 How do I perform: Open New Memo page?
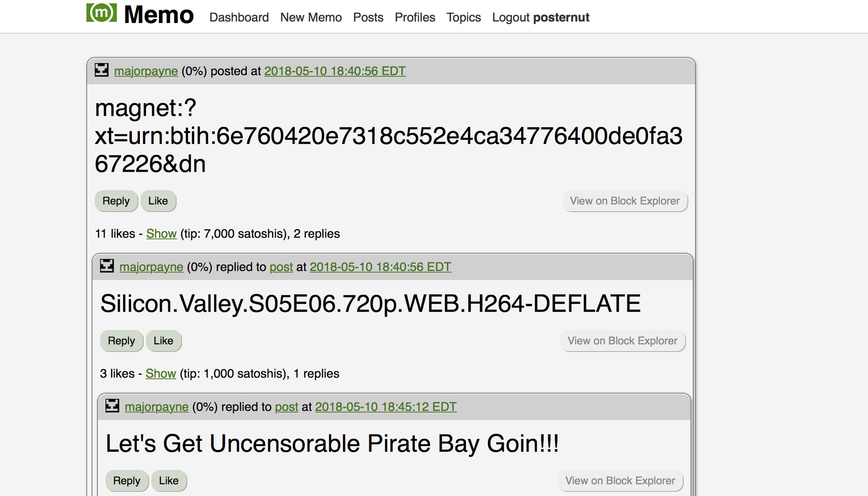tap(311, 17)
